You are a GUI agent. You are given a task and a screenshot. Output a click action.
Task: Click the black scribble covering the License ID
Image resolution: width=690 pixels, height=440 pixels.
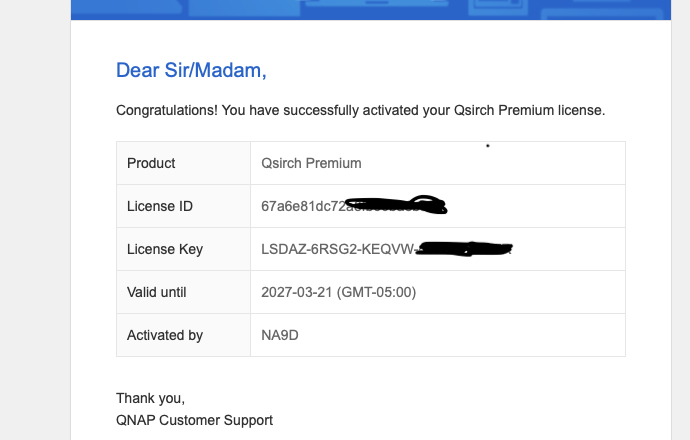click(x=396, y=205)
